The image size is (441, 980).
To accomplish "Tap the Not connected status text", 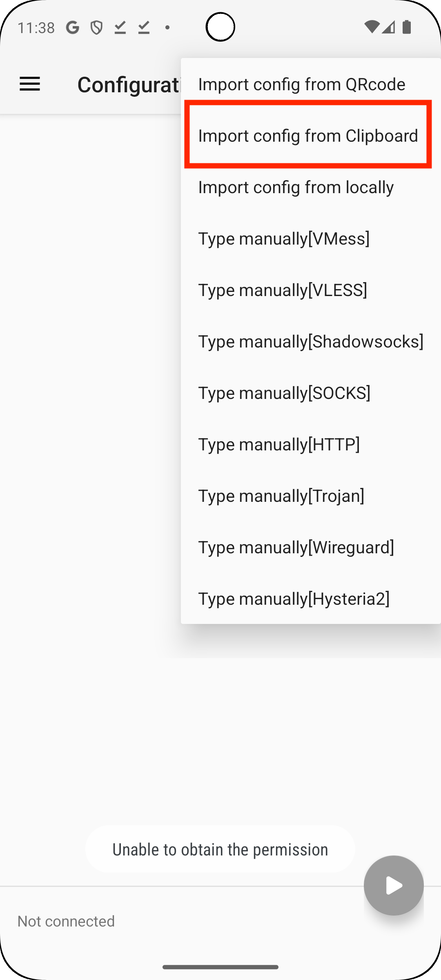I will 66,921.
